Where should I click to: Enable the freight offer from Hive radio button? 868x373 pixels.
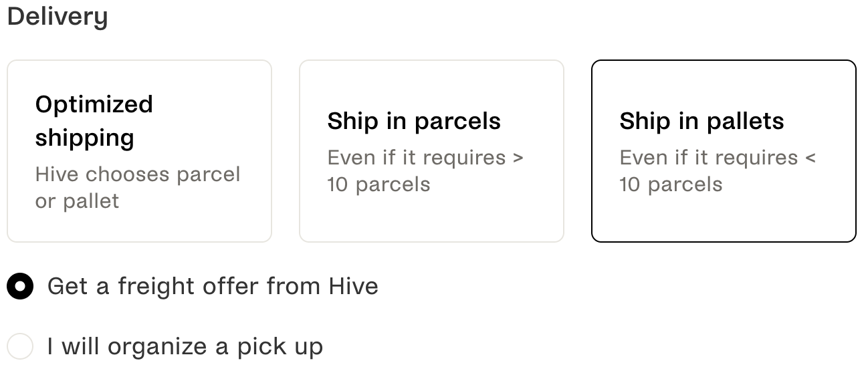pos(20,287)
